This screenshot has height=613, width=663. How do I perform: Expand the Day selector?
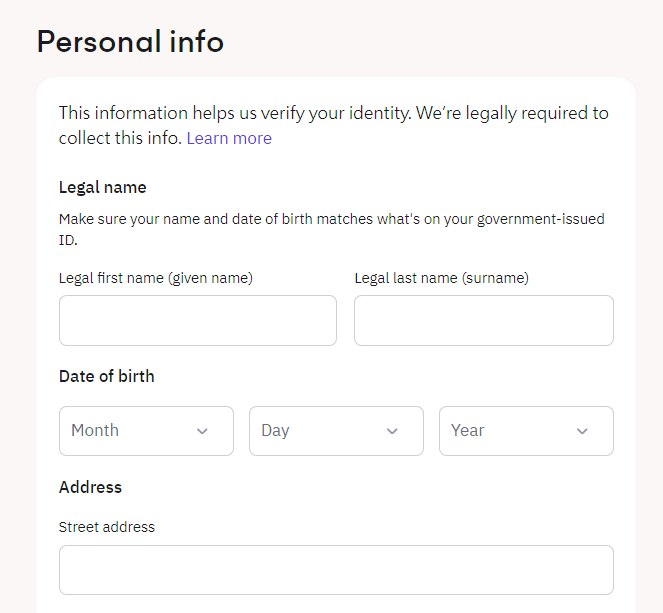(336, 431)
